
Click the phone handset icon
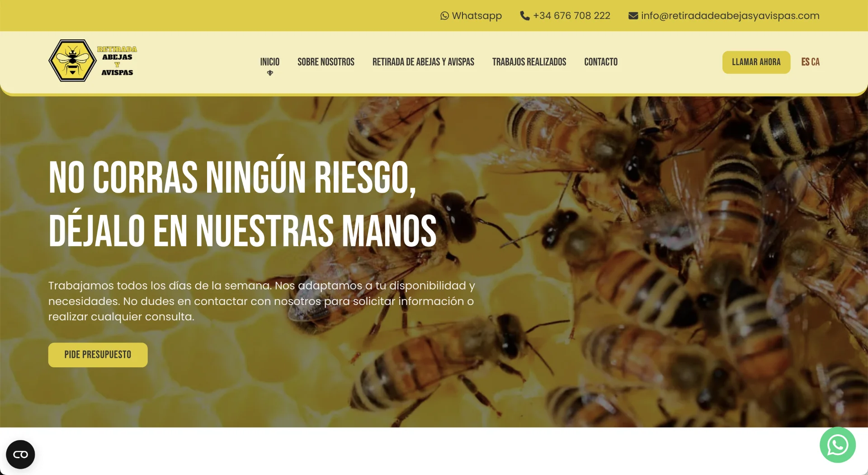pos(524,16)
